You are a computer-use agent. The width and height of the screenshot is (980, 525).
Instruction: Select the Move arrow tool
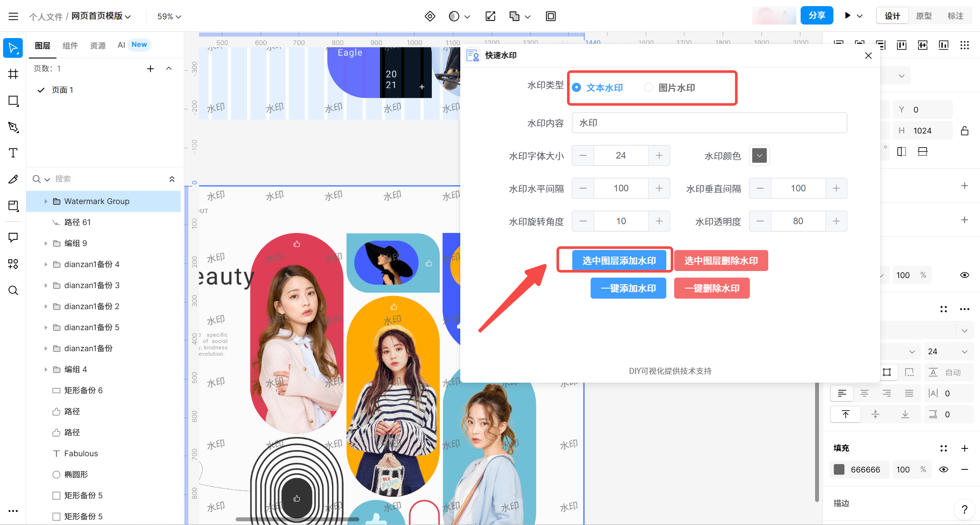(13, 48)
